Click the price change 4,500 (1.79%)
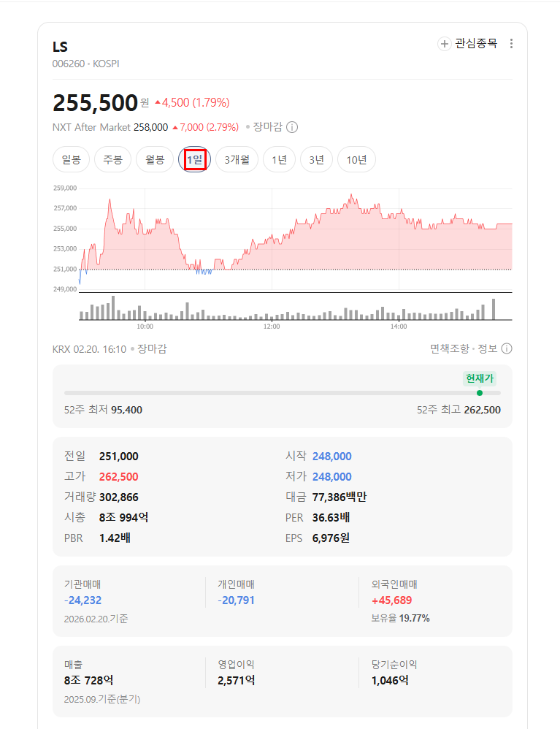Image resolution: width=560 pixels, height=729 pixels. pyautogui.click(x=192, y=103)
